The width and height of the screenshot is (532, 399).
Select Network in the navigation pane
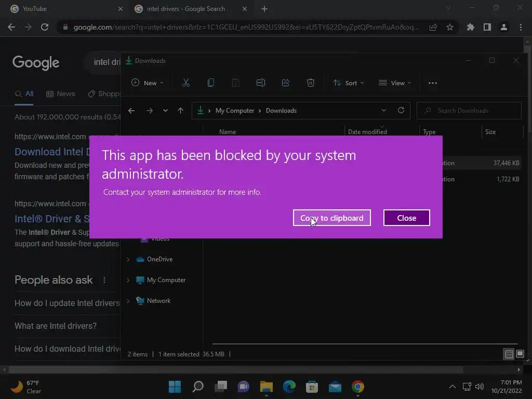click(x=159, y=301)
